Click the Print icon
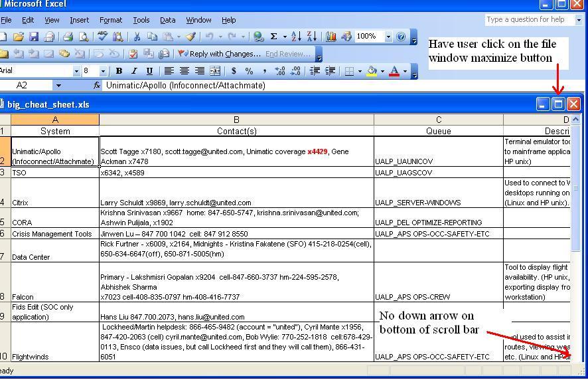This screenshot has height=380, width=588. pos(68,37)
